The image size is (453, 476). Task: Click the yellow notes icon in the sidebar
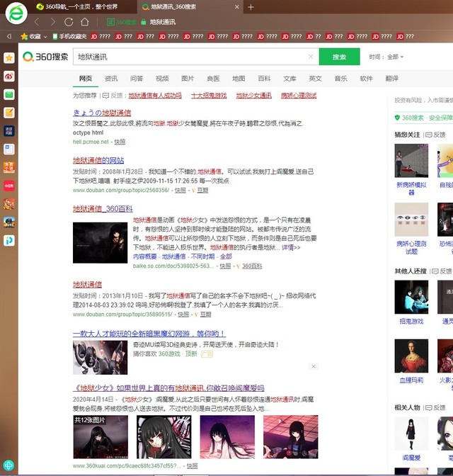[9, 113]
